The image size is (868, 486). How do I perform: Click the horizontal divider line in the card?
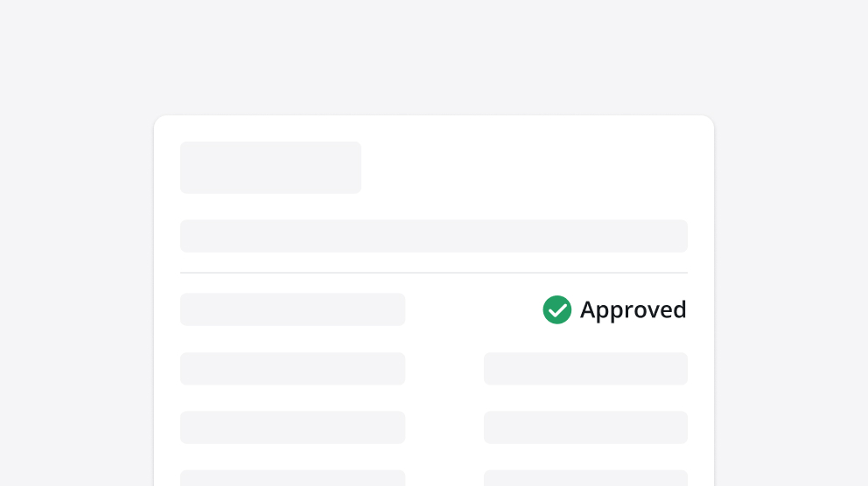coord(433,273)
